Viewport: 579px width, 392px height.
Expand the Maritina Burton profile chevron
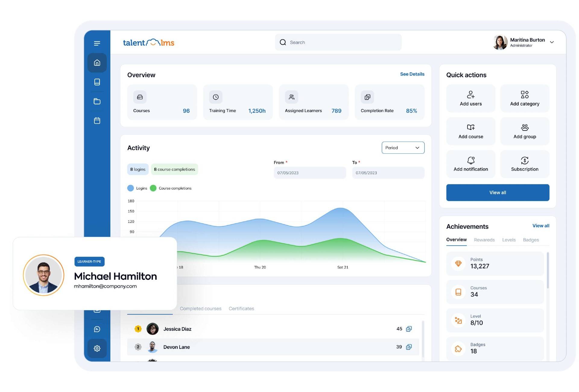(552, 42)
